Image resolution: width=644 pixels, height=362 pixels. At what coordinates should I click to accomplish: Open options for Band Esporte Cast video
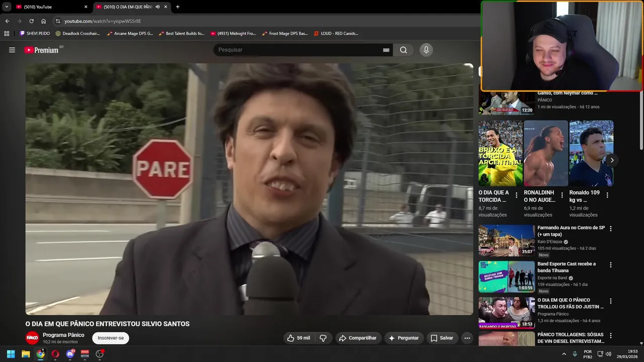(611, 264)
